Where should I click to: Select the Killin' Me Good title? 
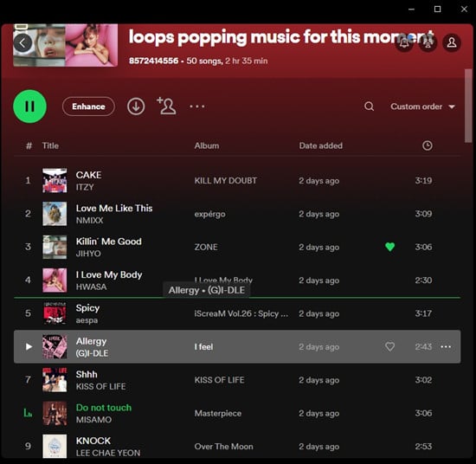109,242
